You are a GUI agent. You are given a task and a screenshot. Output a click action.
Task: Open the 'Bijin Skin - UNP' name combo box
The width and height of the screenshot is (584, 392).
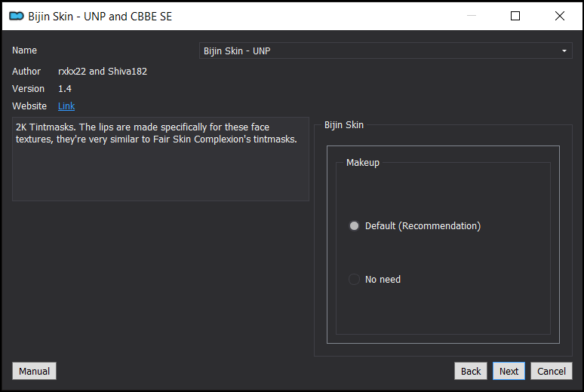click(386, 51)
